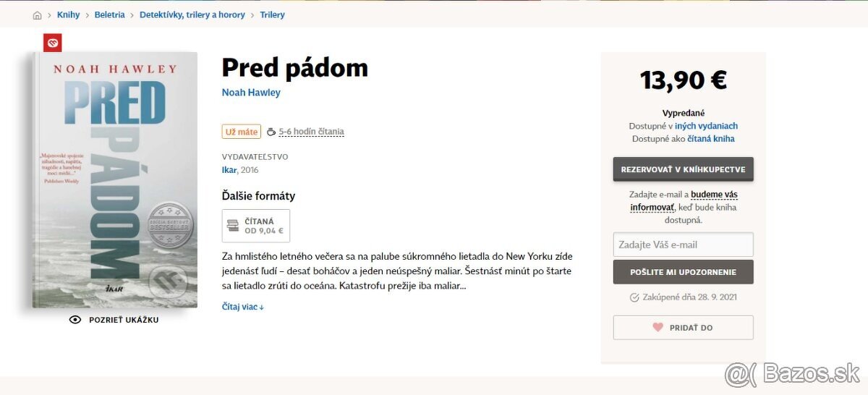This screenshot has height=395, width=868.
Task: Open the Knihy breadcrumb category
Action: (x=68, y=15)
